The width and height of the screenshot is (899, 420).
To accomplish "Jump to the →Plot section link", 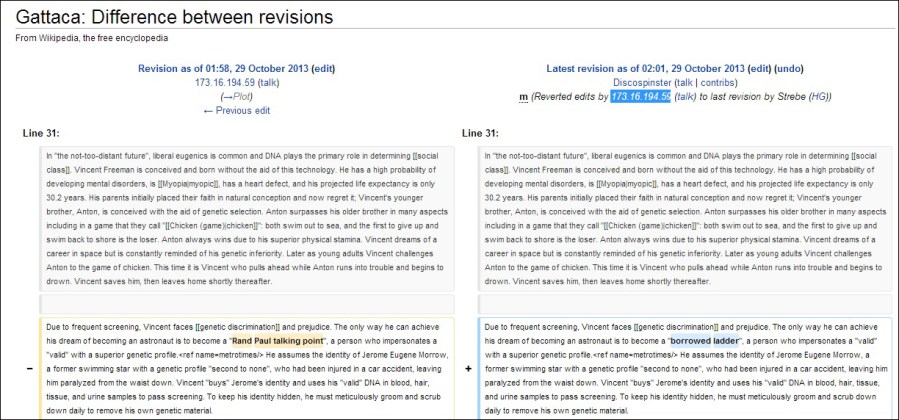I will click(x=236, y=97).
